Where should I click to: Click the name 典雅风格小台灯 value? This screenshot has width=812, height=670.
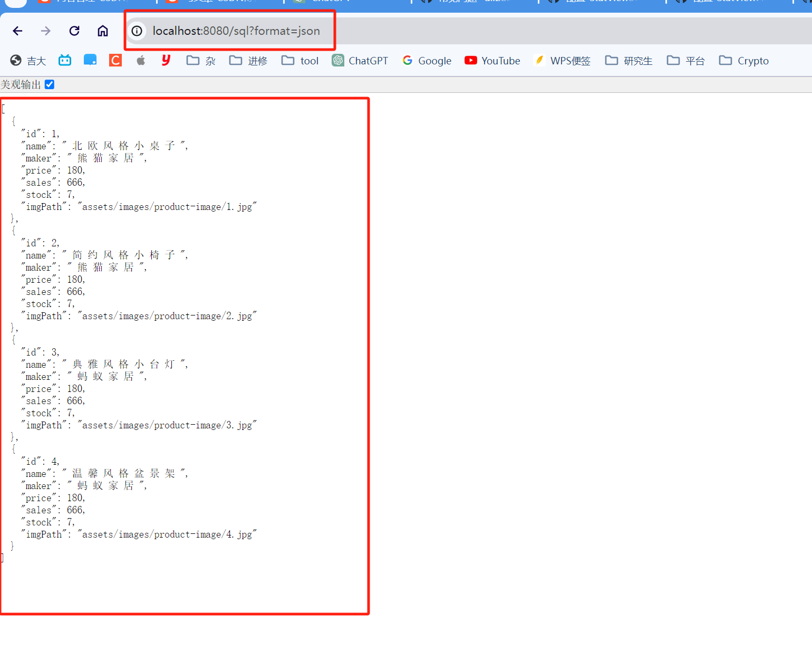tap(125, 364)
